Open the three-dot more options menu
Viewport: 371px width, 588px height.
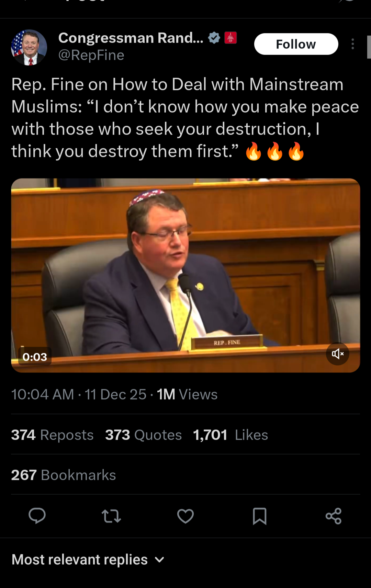[353, 44]
